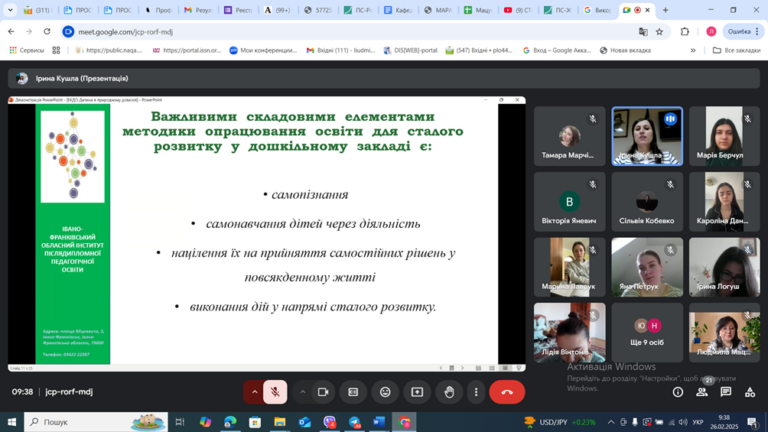
Task: Expand video settings arrow beside camera
Action: tap(303, 392)
